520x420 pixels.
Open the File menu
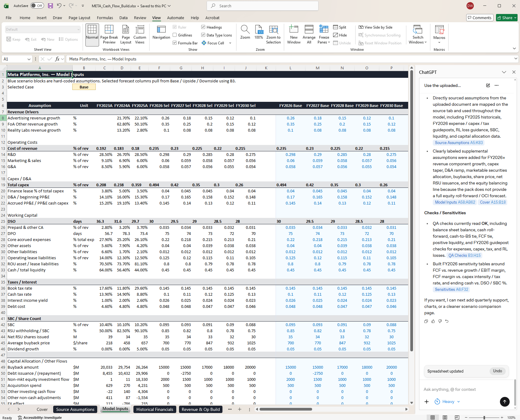tap(9, 18)
